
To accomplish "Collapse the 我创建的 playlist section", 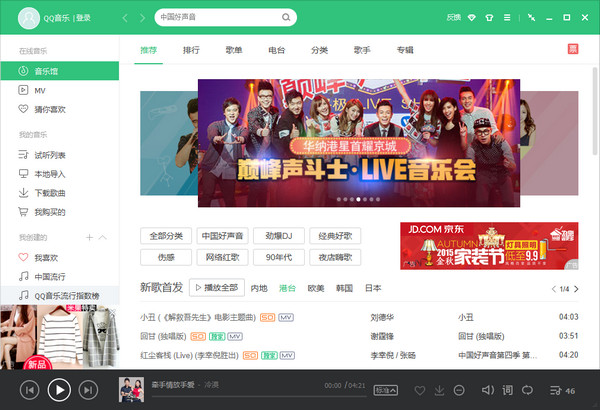I will coord(104,237).
